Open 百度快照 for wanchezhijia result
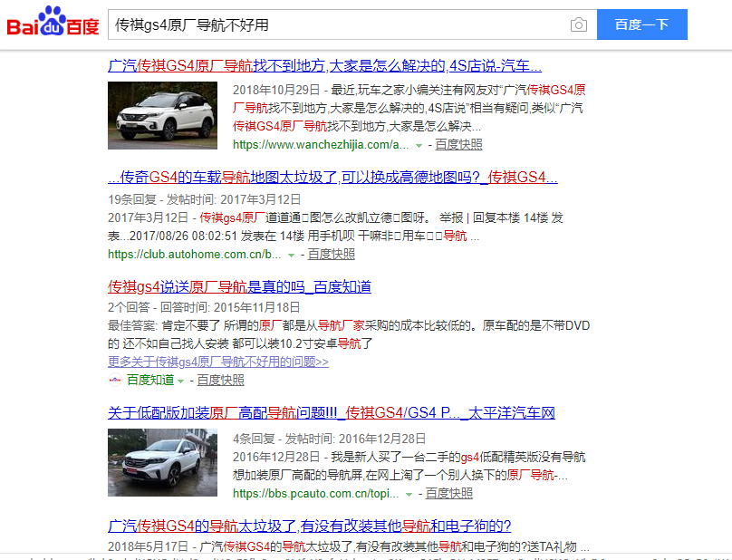732x560 pixels. click(458, 145)
